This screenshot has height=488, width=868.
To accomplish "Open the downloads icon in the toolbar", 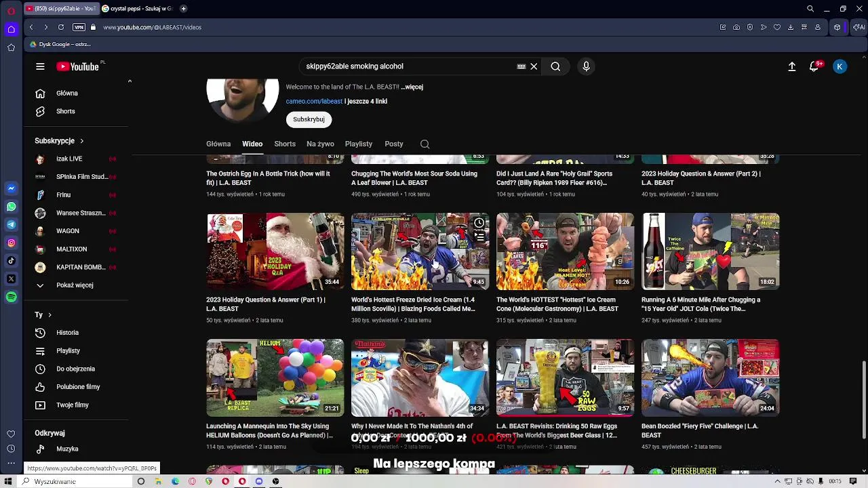I will [x=791, y=27].
